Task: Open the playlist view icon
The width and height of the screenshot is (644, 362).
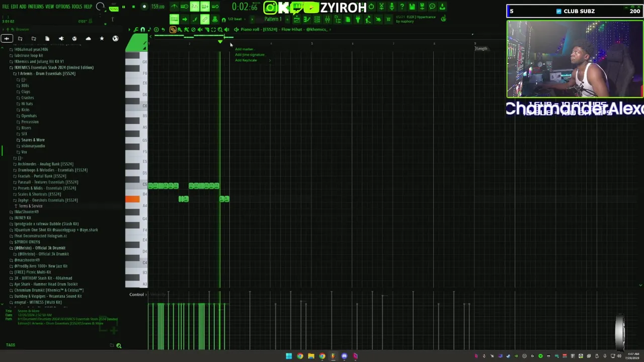Action: (297, 19)
